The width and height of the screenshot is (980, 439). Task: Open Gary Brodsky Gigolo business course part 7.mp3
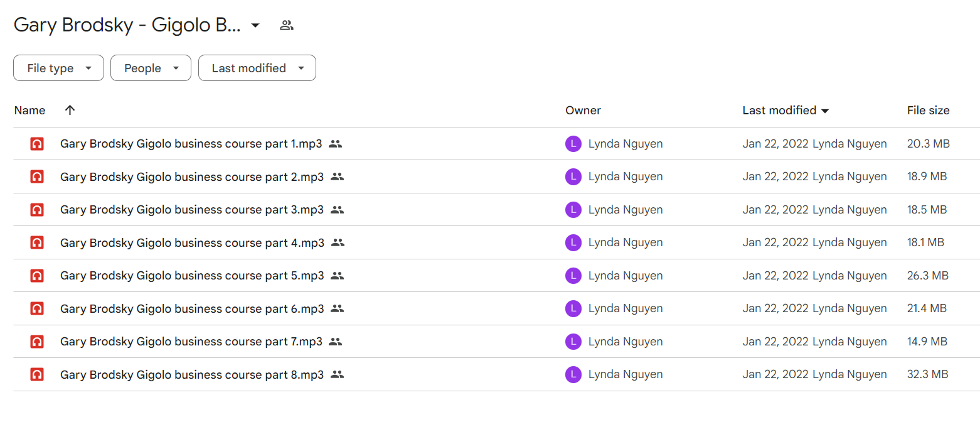point(191,342)
